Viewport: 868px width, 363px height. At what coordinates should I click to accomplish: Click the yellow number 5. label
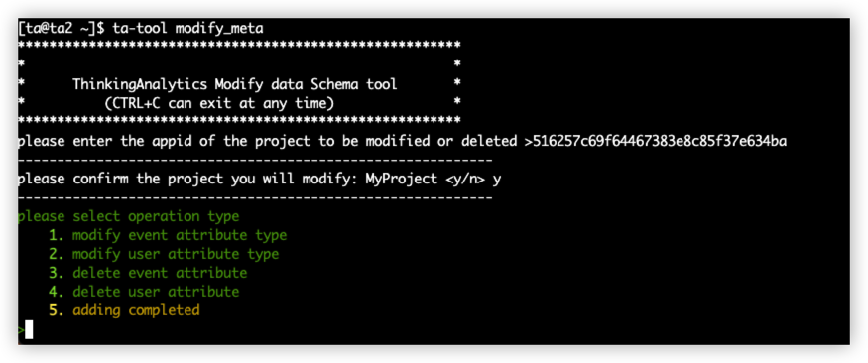57,310
